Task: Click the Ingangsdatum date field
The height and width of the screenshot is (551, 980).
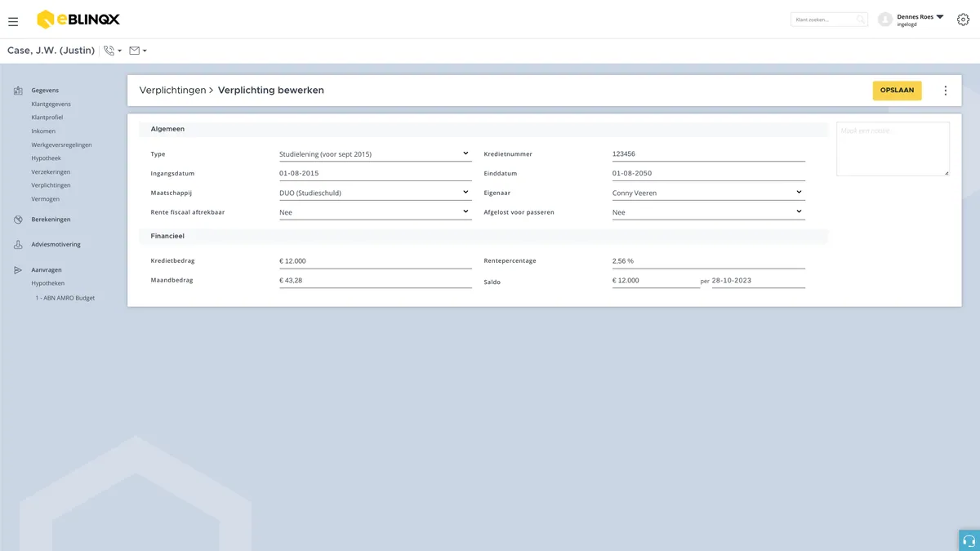Action: [x=376, y=173]
